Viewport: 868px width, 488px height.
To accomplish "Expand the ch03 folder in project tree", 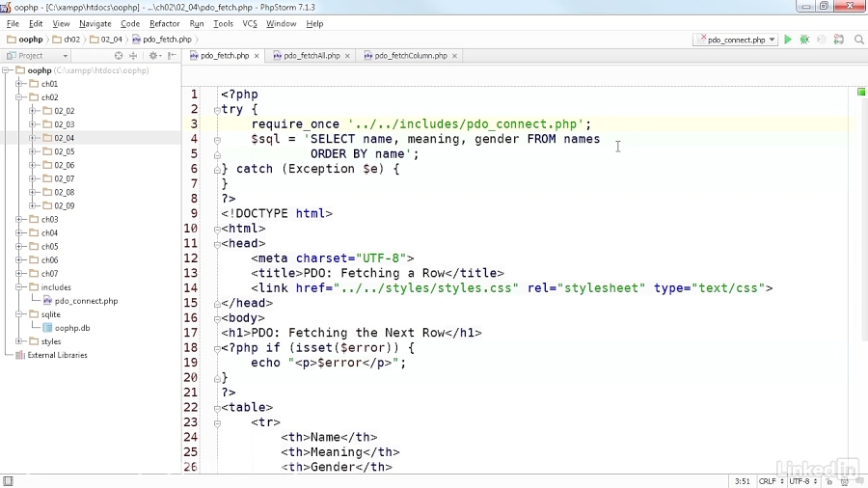I will coord(19,220).
